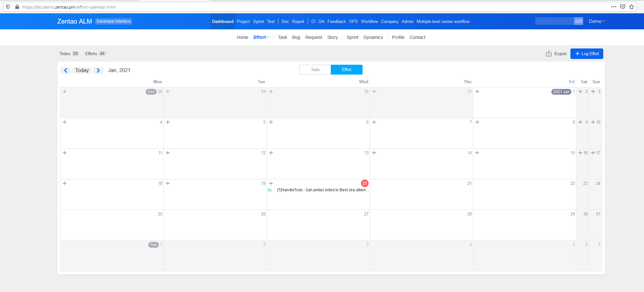
Task: Select the Todos 26 tab
Action: click(69, 54)
